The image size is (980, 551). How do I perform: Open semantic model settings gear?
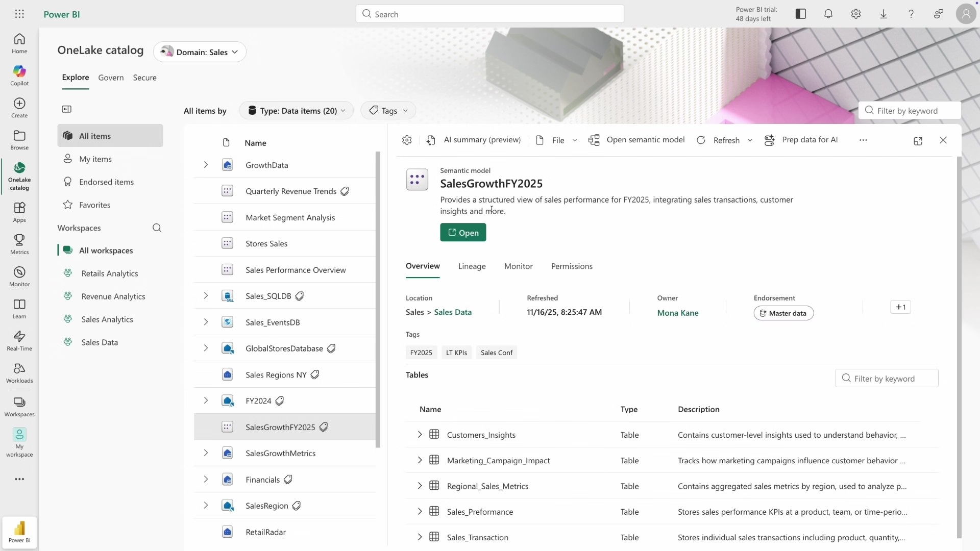(x=407, y=140)
